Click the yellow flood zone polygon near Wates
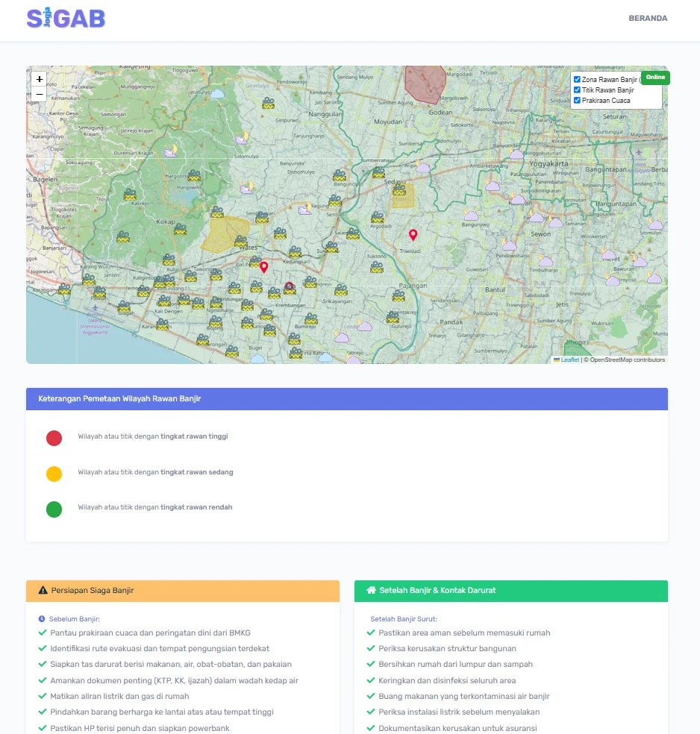Viewport: 700px width, 734px height. pyautogui.click(x=224, y=234)
